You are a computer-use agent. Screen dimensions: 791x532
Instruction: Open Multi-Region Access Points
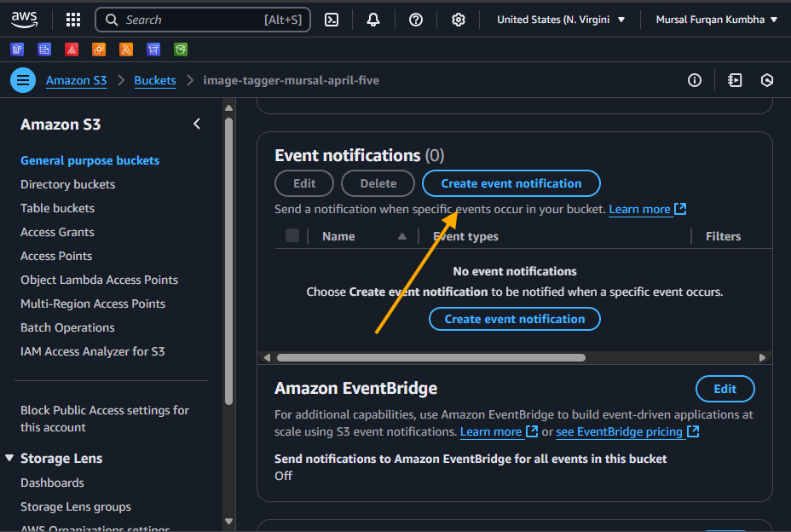pos(93,304)
